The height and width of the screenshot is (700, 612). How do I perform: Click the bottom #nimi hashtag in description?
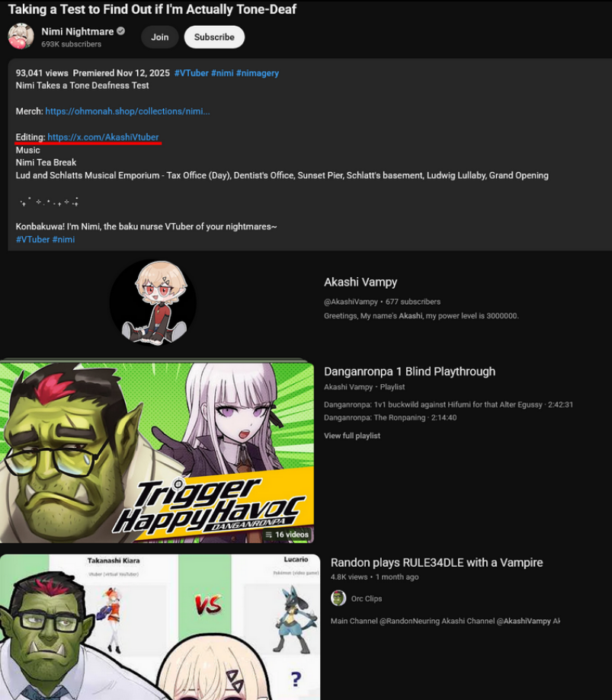tap(63, 239)
